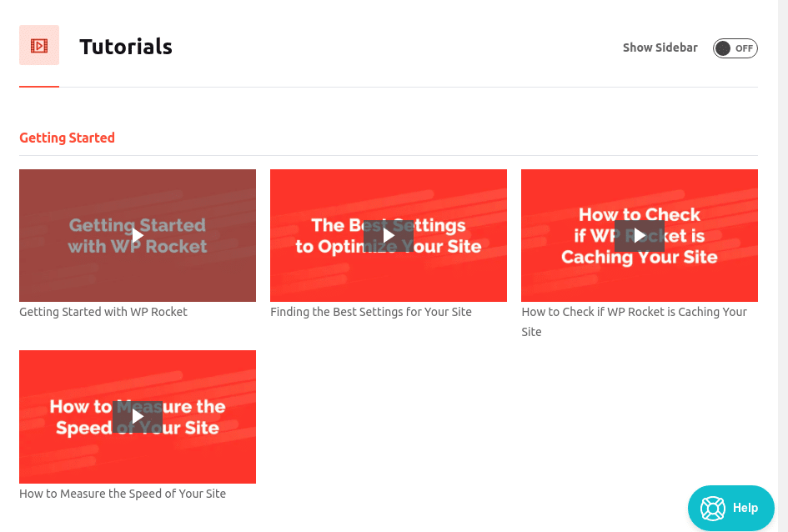
Task: Open 'How to Measure the Speed of Your Site' link
Action: click(123, 494)
